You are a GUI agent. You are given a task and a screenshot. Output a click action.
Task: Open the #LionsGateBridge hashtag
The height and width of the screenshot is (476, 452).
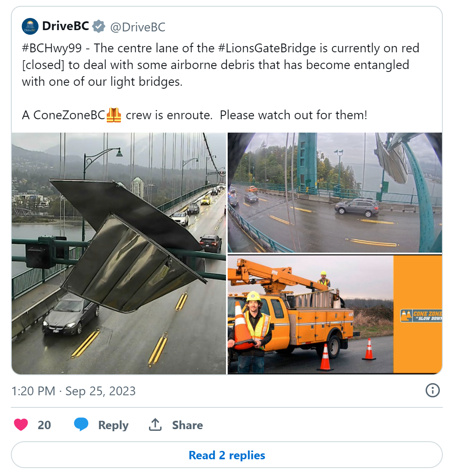(x=267, y=48)
